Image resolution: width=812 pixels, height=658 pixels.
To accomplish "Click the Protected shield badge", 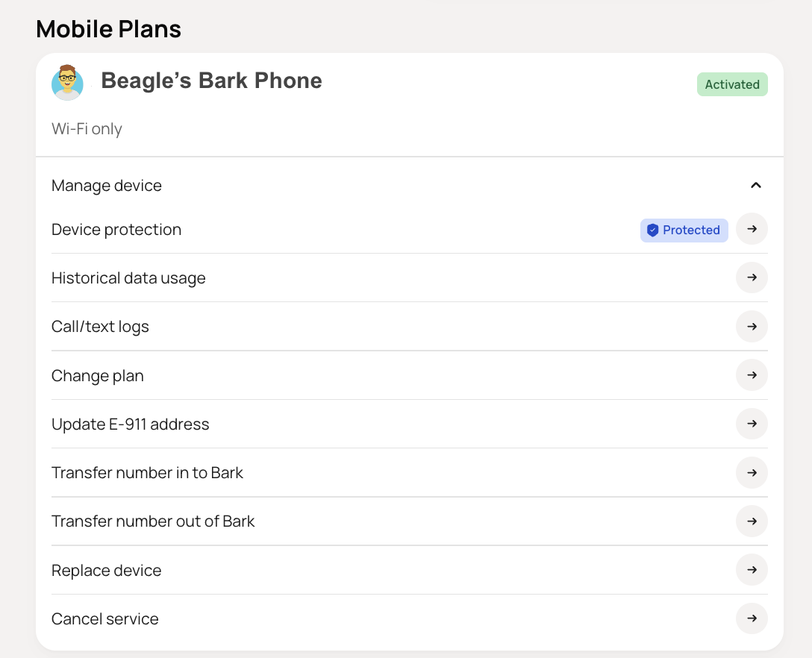I will click(x=684, y=231).
